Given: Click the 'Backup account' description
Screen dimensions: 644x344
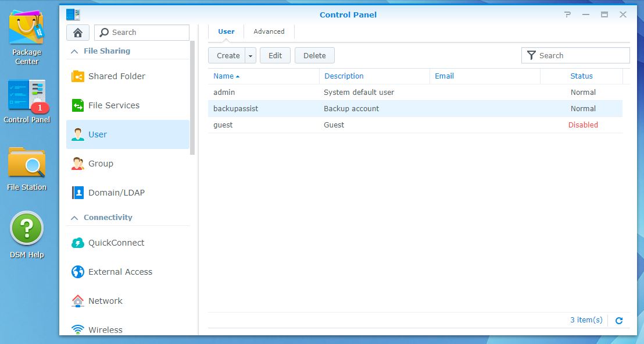Looking at the screenshot, I should (351, 109).
